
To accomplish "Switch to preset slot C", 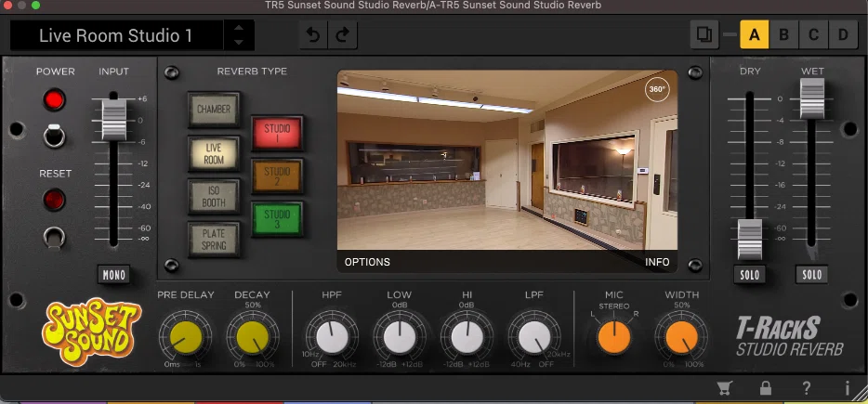I will click(813, 35).
